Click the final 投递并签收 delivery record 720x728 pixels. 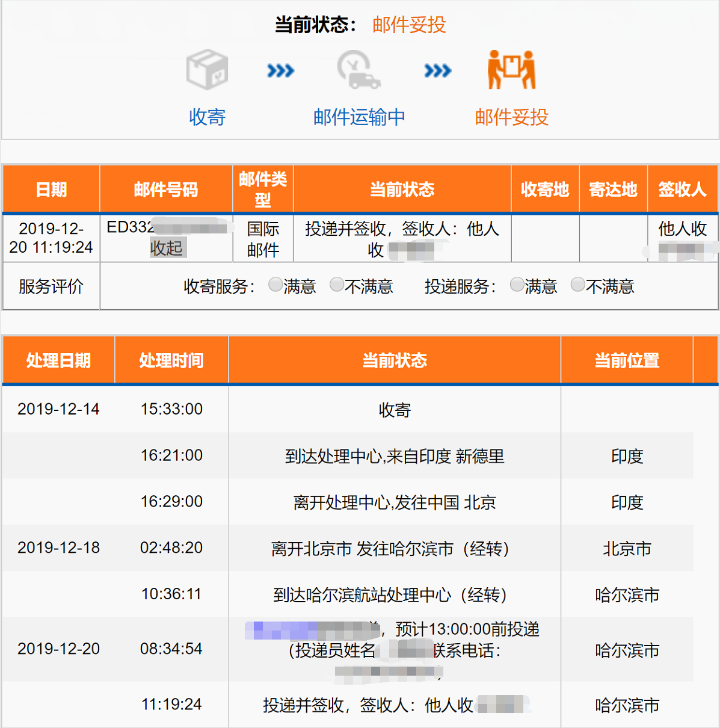pos(394,705)
